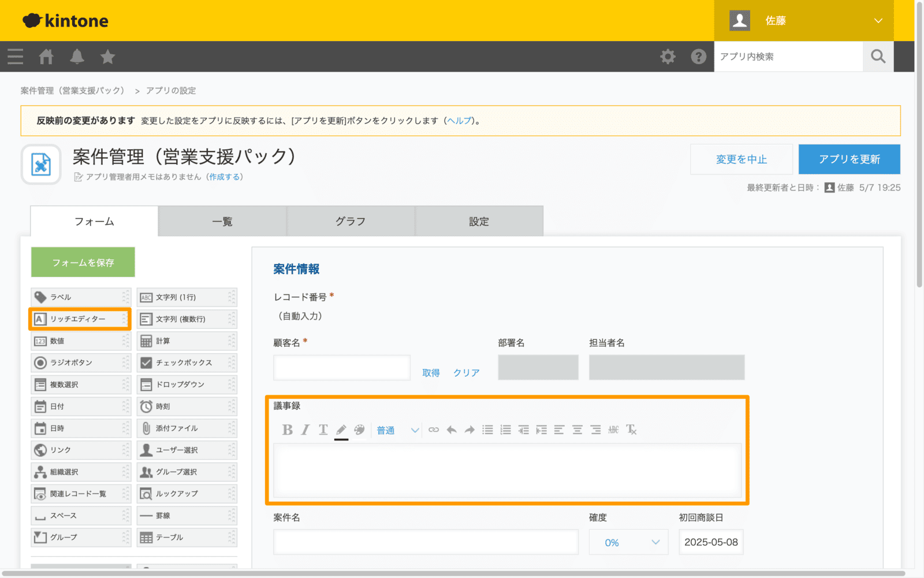Click the 案件名 input field

[x=426, y=542]
